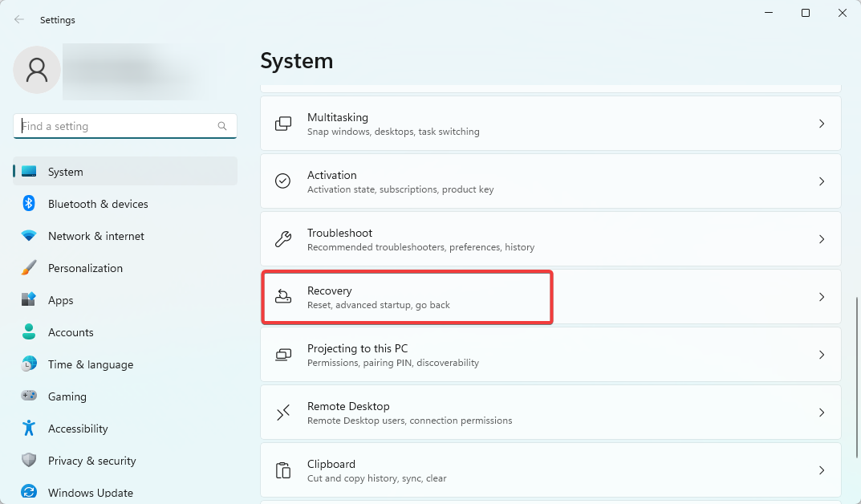Click the Wi-Fi icon for Network & internet

(29, 235)
